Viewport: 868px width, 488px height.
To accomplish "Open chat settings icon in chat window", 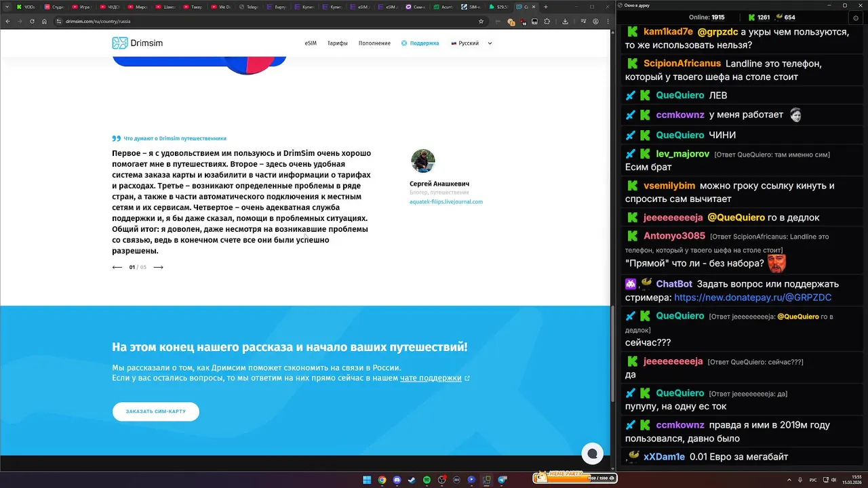I will click(x=855, y=18).
